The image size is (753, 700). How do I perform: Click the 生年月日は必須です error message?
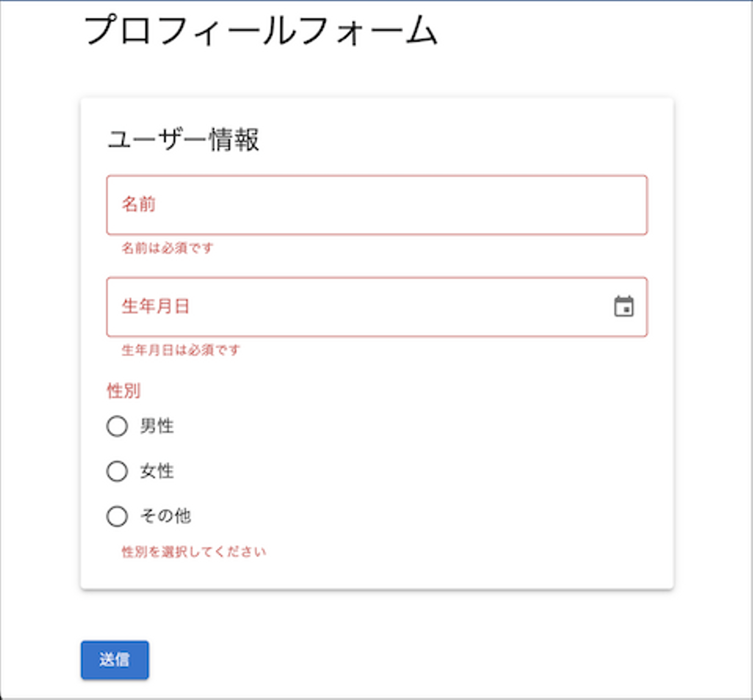point(181,349)
